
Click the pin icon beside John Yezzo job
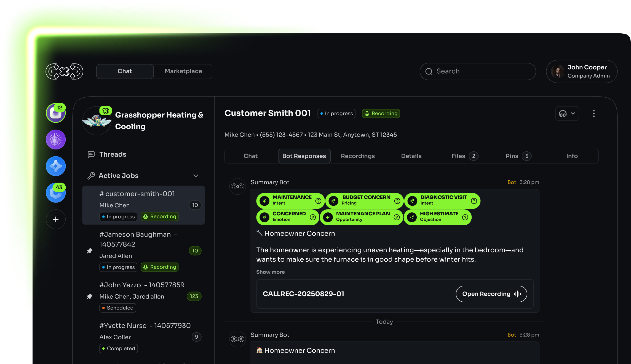(x=90, y=296)
